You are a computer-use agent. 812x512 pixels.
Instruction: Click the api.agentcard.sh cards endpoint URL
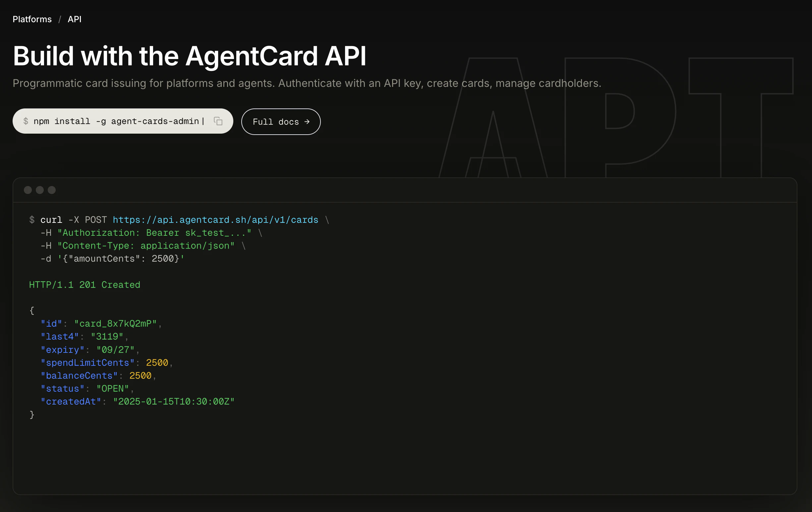pos(215,220)
